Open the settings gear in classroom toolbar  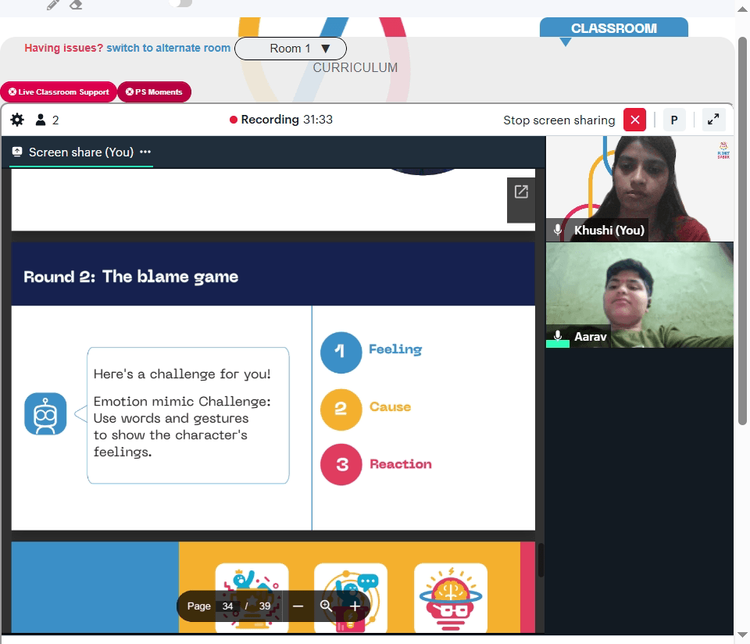tap(17, 120)
